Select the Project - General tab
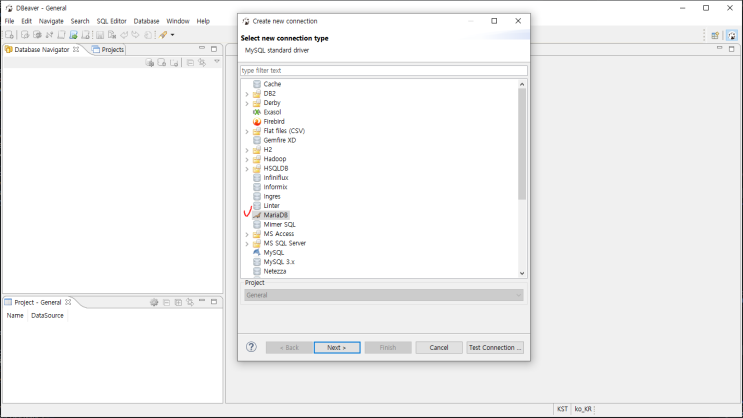This screenshot has width=743, height=418. coord(38,302)
